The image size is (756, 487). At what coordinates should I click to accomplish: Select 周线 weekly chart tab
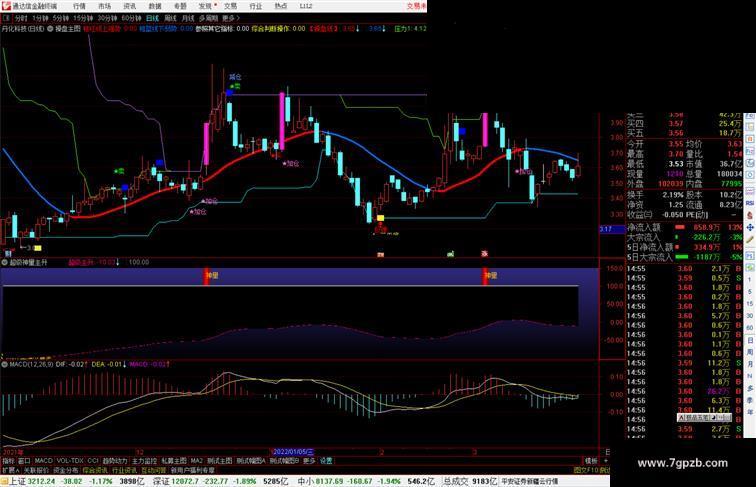(170, 18)
